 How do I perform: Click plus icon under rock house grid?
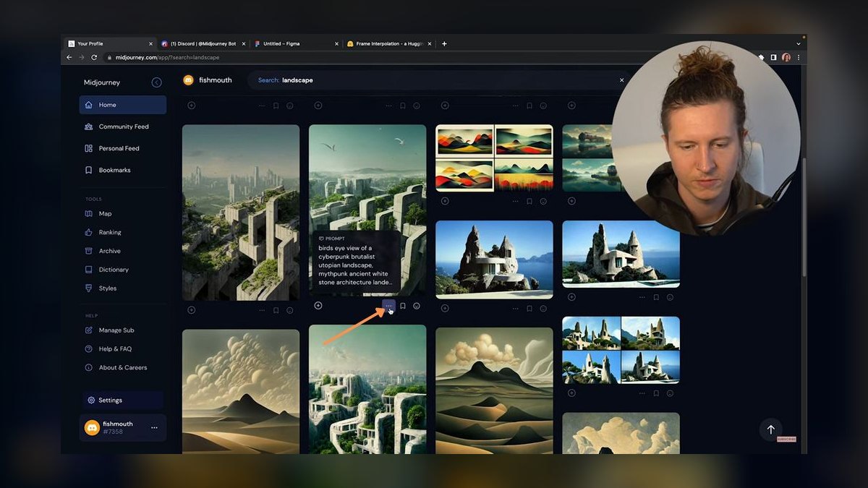click(x=571, y=393)
